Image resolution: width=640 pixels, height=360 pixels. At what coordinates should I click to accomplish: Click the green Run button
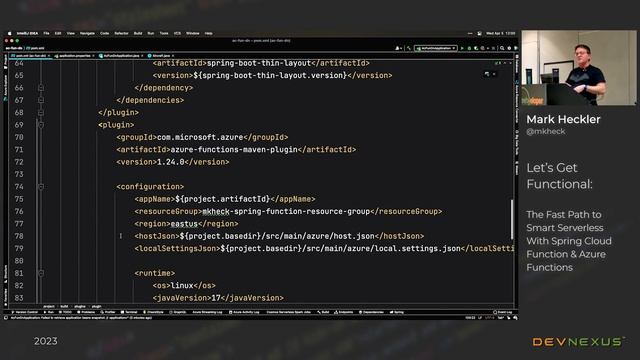pos(462,48)
